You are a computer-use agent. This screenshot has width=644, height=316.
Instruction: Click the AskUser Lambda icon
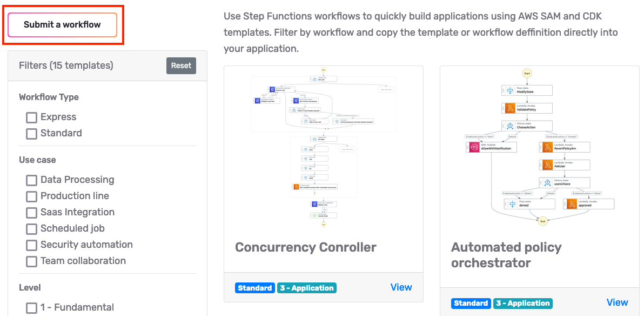click(x=547, y=165)
